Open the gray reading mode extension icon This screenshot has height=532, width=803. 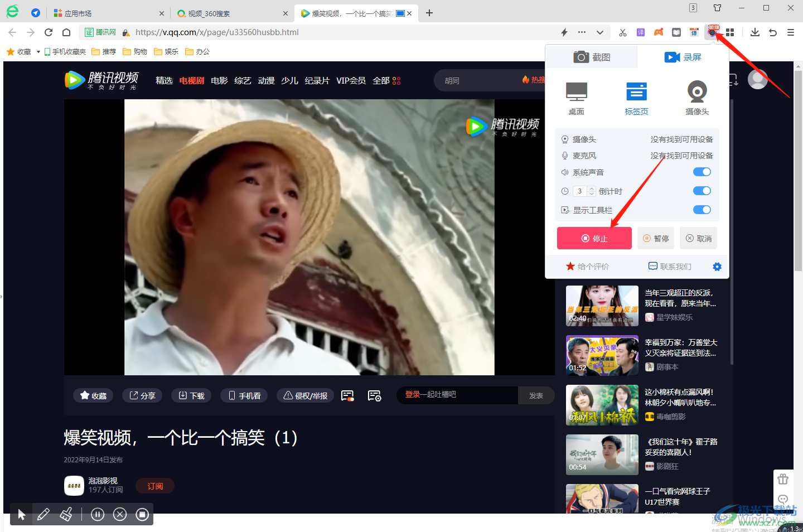(x=676, y=32)
